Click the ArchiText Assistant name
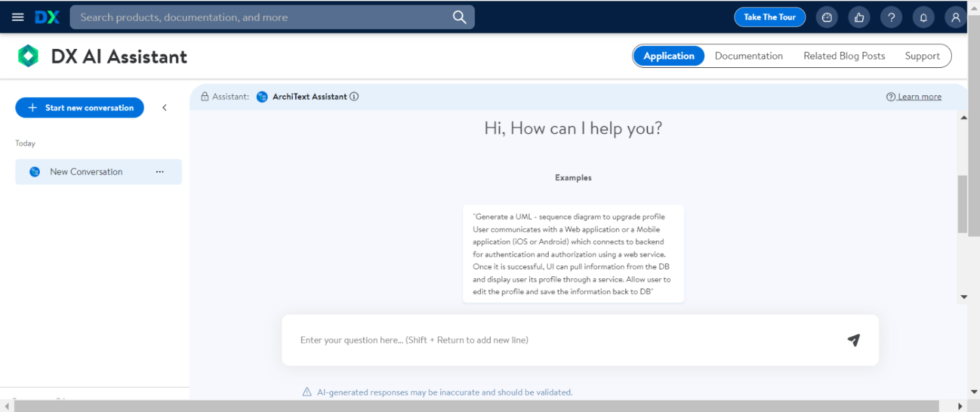980x412 pixels. click(310, 97)
